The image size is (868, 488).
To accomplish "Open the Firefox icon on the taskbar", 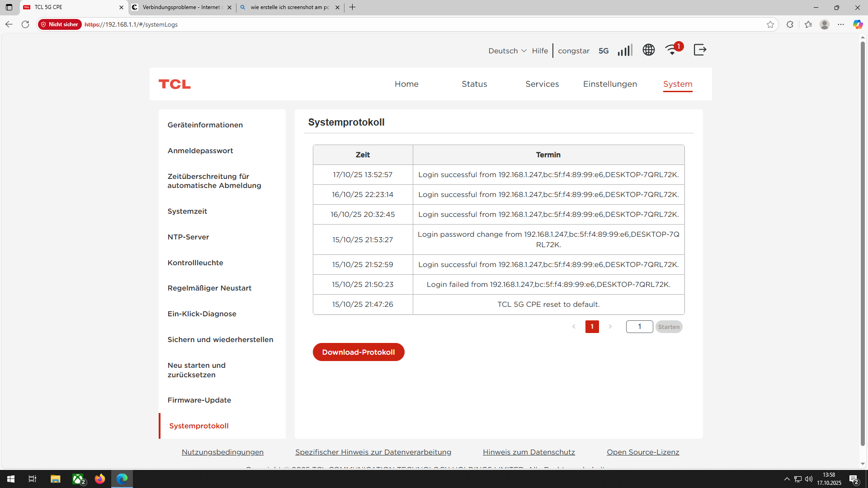I will 100,479.
